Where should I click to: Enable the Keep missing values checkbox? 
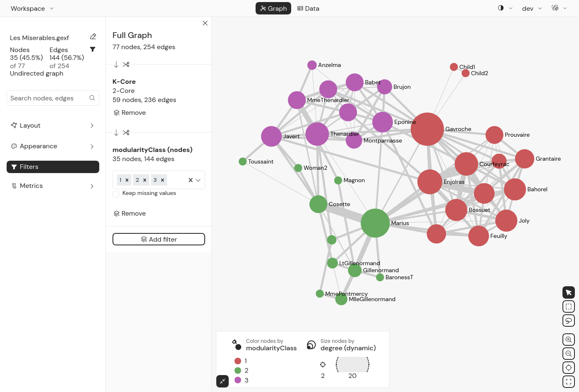point(116,194)
